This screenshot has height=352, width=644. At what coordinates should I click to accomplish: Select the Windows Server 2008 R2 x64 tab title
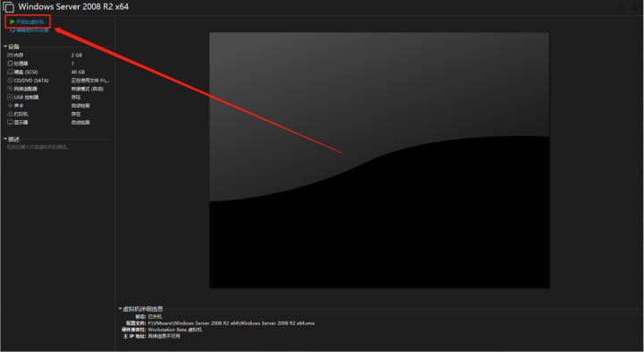73,6
